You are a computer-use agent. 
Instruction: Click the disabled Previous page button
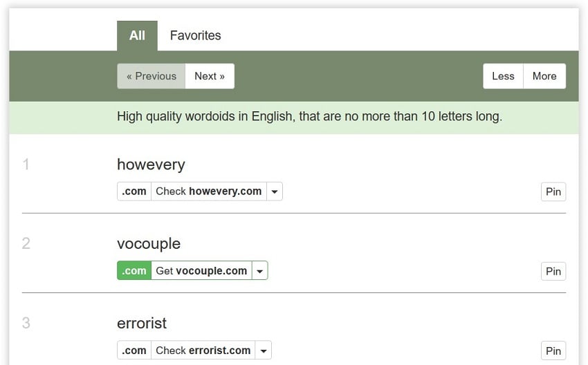point(151,76)
